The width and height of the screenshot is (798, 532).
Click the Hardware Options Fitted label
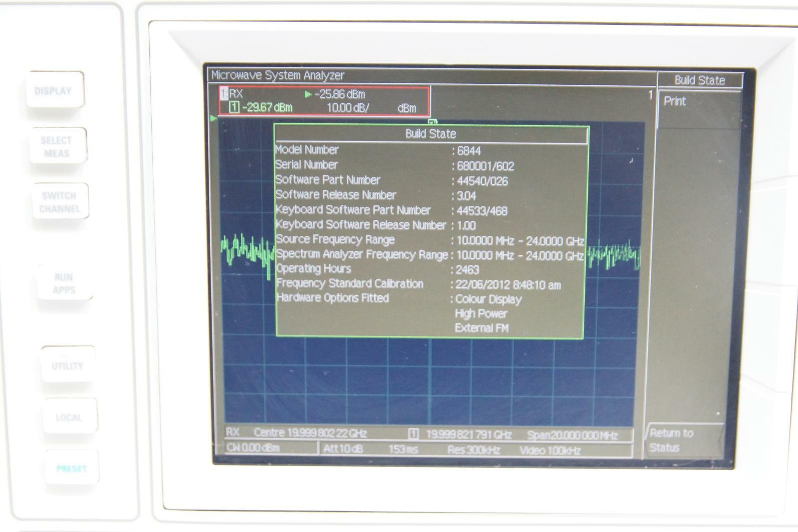click(333, 298)
